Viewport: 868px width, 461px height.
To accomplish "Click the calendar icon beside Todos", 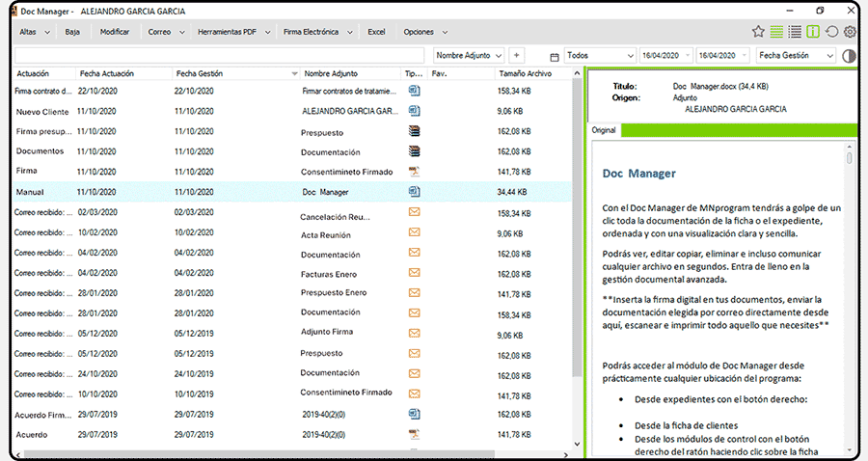I will [555, 57].
